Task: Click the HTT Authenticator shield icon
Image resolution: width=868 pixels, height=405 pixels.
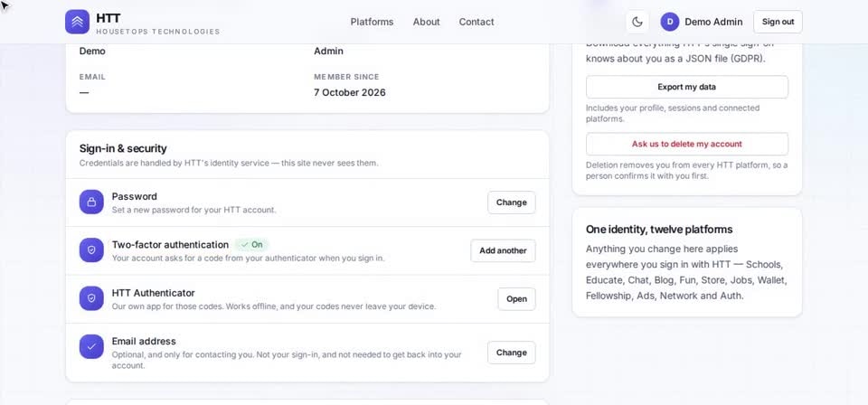Action: pos(91,298)
